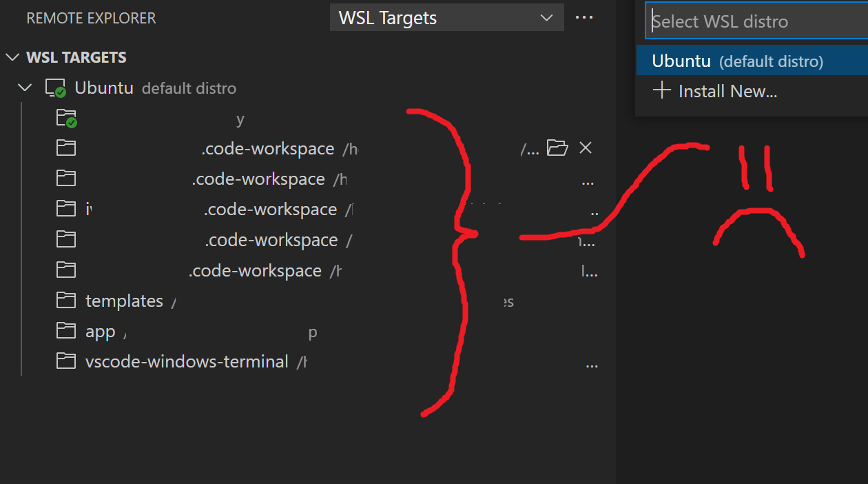This screenshot has width=868, height=484.
Task: Click the green-check connected folder icon at top of tree
Action: (65, 117)
